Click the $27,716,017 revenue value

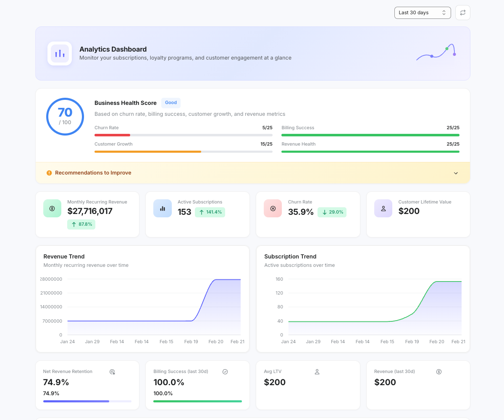click(90, 211)
